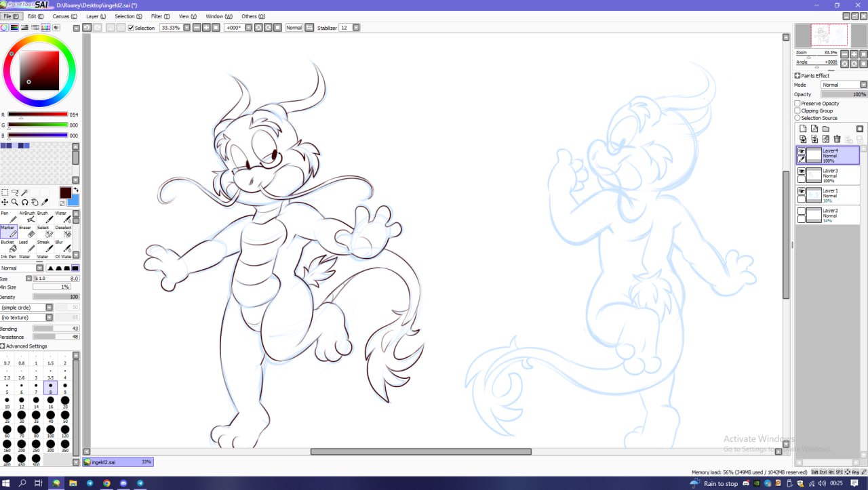The width and height of the screenshot is (868, 490).
Task: Select the Eraser tool
Action: [x=28, y=233]
